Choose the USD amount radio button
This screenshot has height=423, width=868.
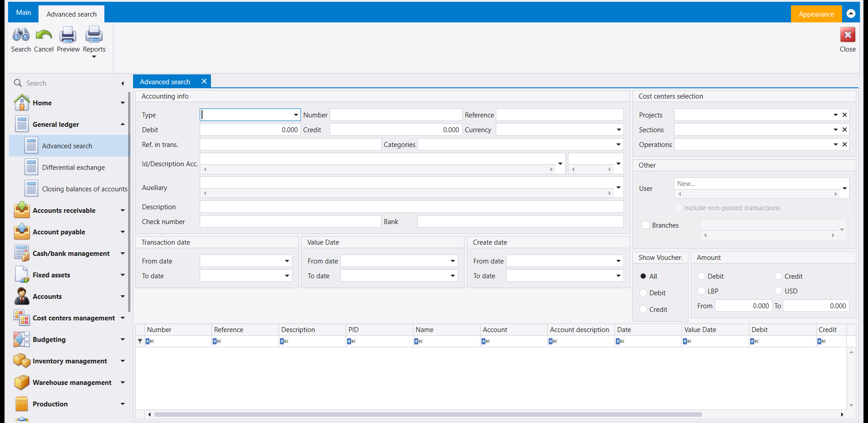coord(778,291)
